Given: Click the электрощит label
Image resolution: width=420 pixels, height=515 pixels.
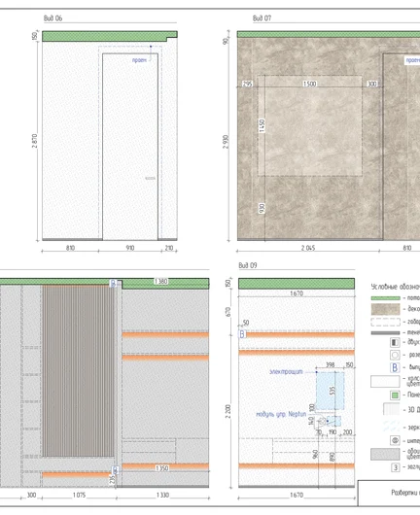Looking at the screenshot, I should [x=286, y=372].
